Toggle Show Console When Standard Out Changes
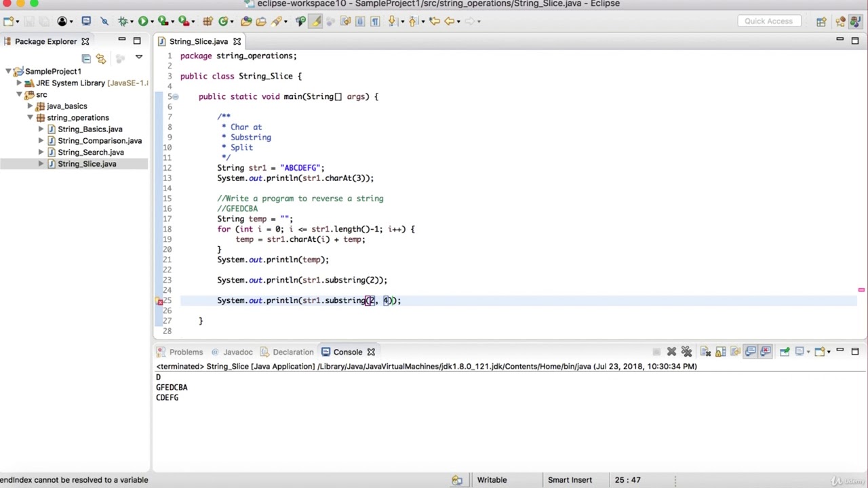 (751, 352)
